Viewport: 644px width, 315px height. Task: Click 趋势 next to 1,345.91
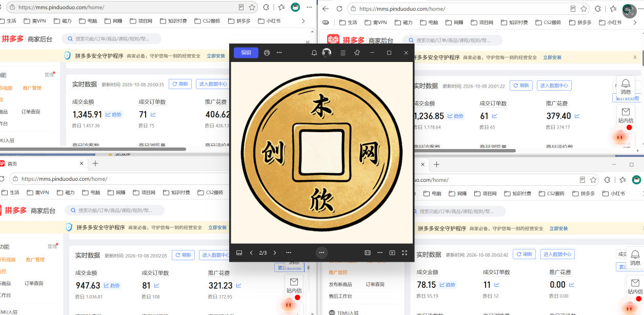(114, 115)
